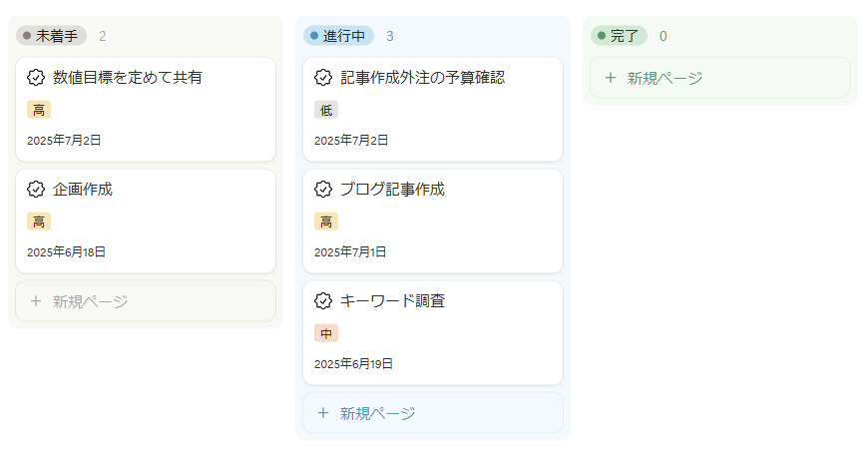Click the plus icon in 完了 column
Image resolution: width=868 pixels, height=449 pixels.
click(x=610, y=78)
